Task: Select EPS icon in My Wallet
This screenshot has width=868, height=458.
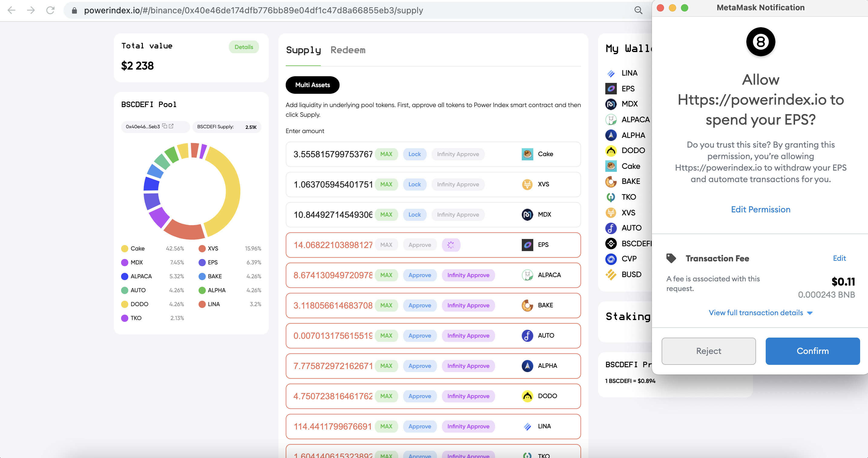Action: 610,89
